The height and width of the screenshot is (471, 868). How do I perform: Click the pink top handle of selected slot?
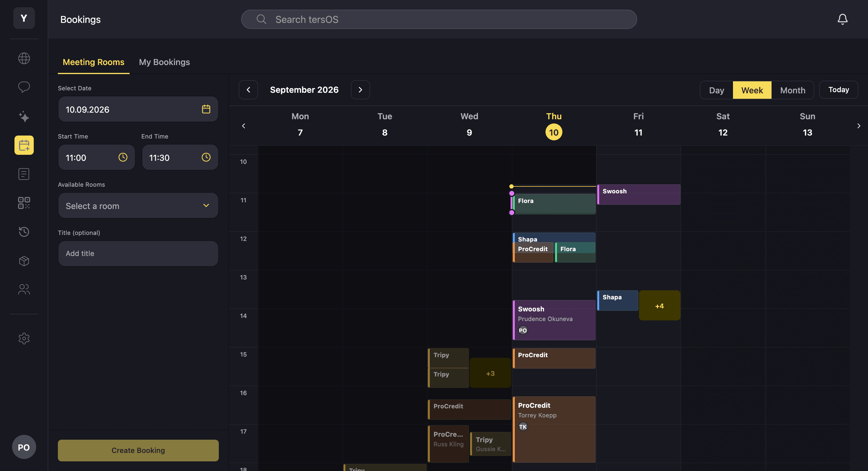[x=511, y=193]
